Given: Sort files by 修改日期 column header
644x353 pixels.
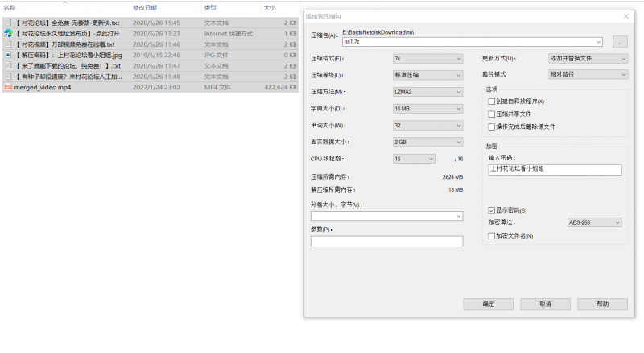Looking at the screenshot, I should pyautogui.click(x=145, y=7).
